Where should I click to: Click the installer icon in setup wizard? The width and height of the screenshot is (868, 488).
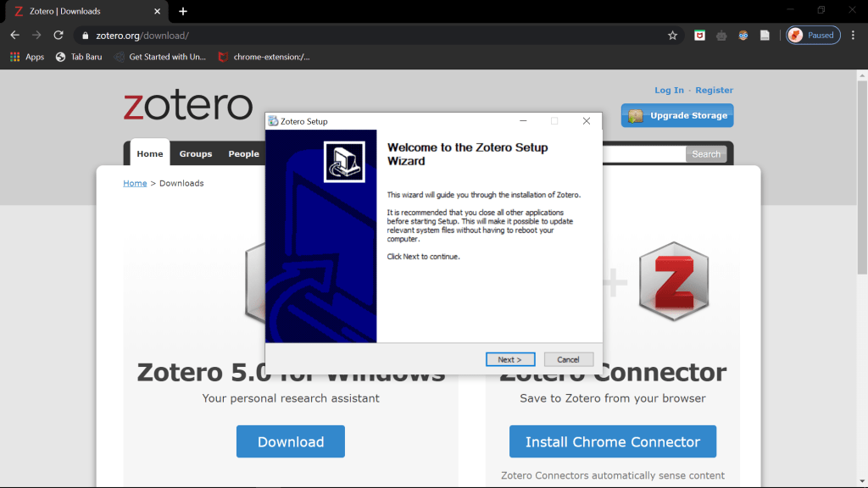tap(344, 161)
